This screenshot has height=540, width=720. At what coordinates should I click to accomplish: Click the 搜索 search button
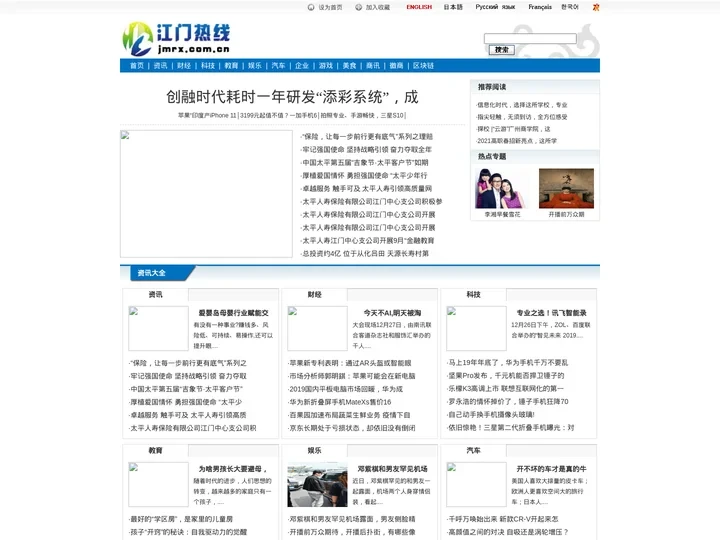point(501,50)
